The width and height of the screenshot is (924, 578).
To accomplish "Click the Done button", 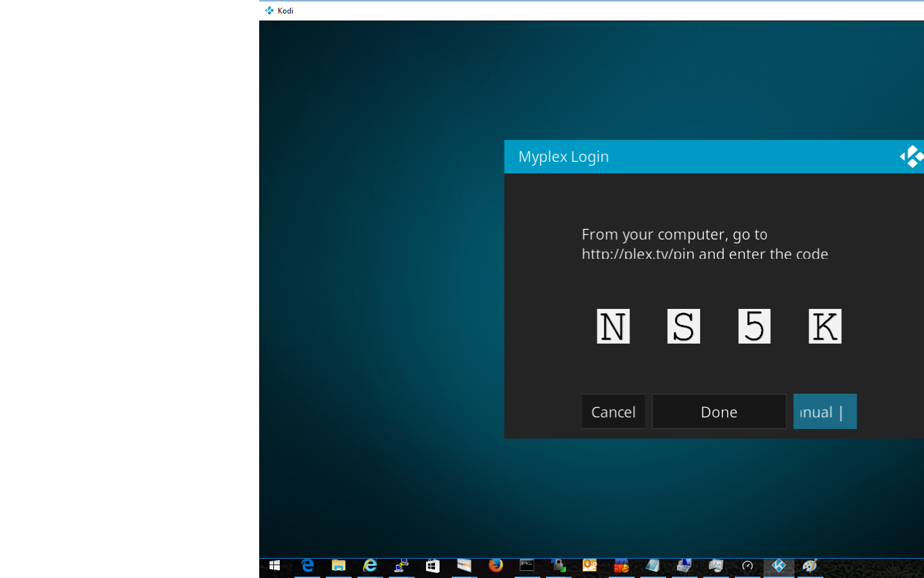I will [x=719, y=412].
